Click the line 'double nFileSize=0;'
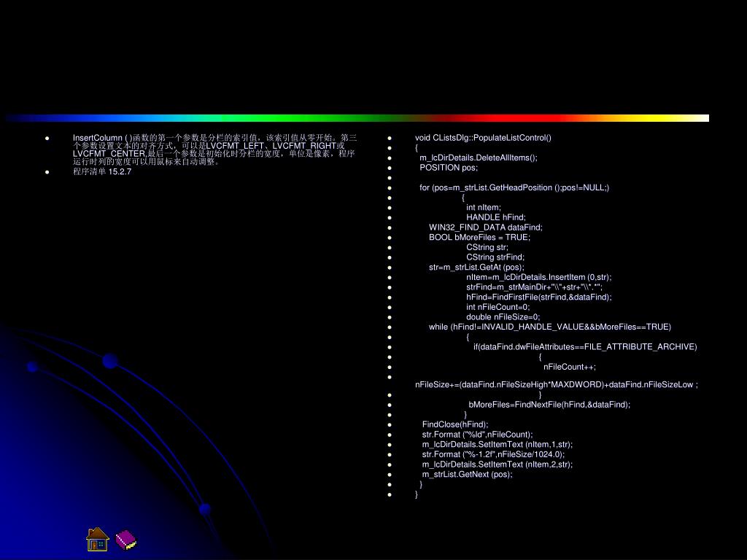This screenshot has height=560, width=747. point(503,317)
